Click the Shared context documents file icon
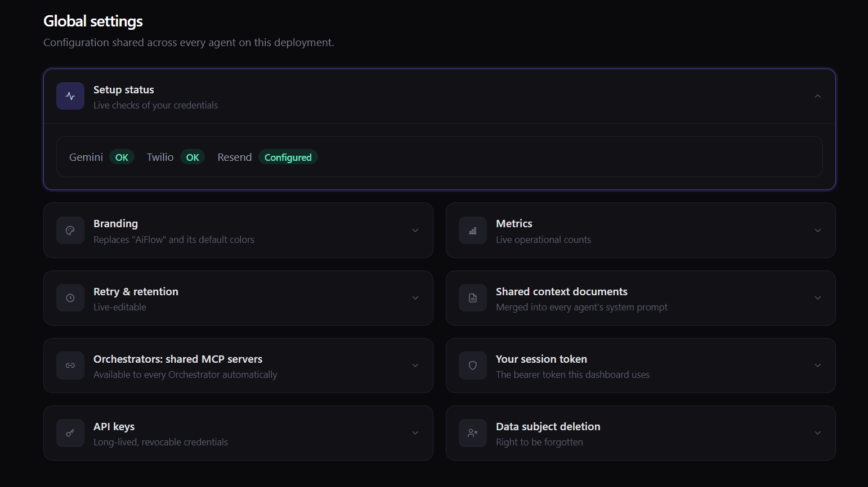Screen dimensions: 868x487 (473, 298)
